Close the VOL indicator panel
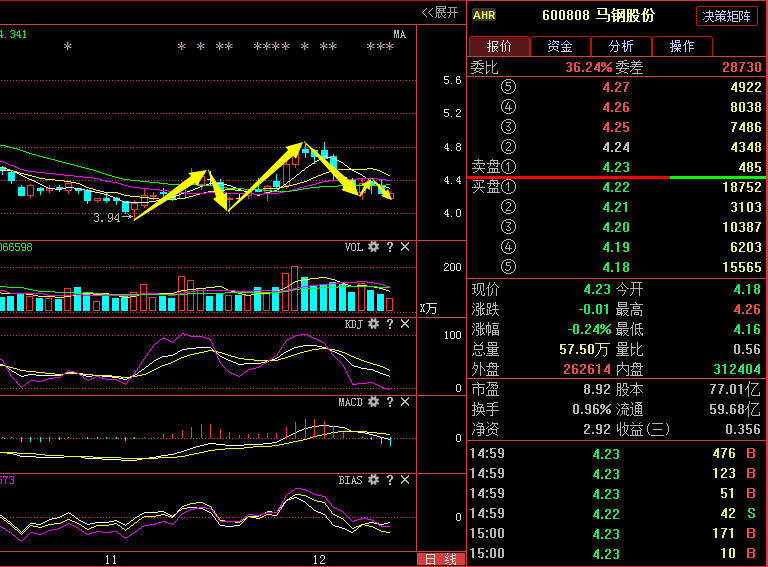This screenshot has height=567, width=768. (x=405, y=247)
